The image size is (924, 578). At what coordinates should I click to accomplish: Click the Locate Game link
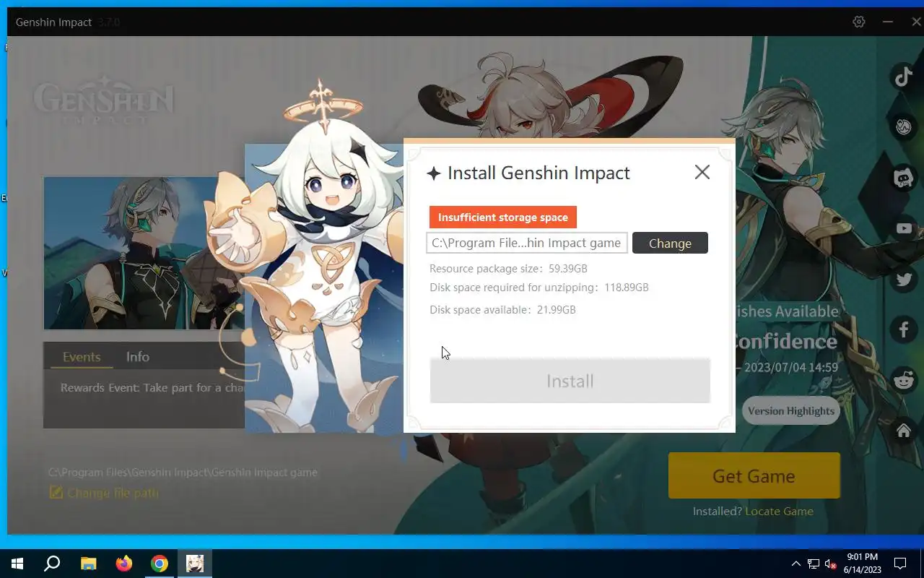(x=779, y=511)
